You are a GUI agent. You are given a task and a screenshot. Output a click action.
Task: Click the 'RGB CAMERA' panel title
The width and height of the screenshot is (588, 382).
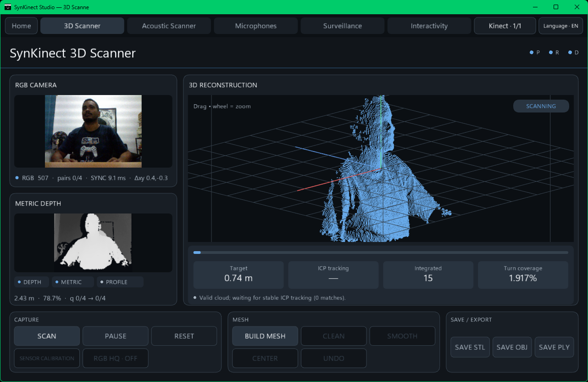pos(36,85)
